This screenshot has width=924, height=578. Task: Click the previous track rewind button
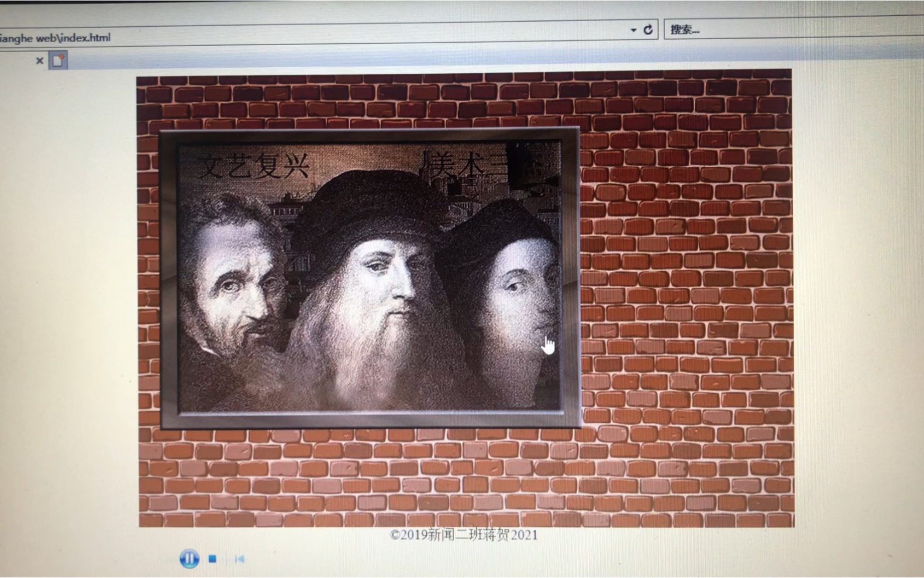239,559
